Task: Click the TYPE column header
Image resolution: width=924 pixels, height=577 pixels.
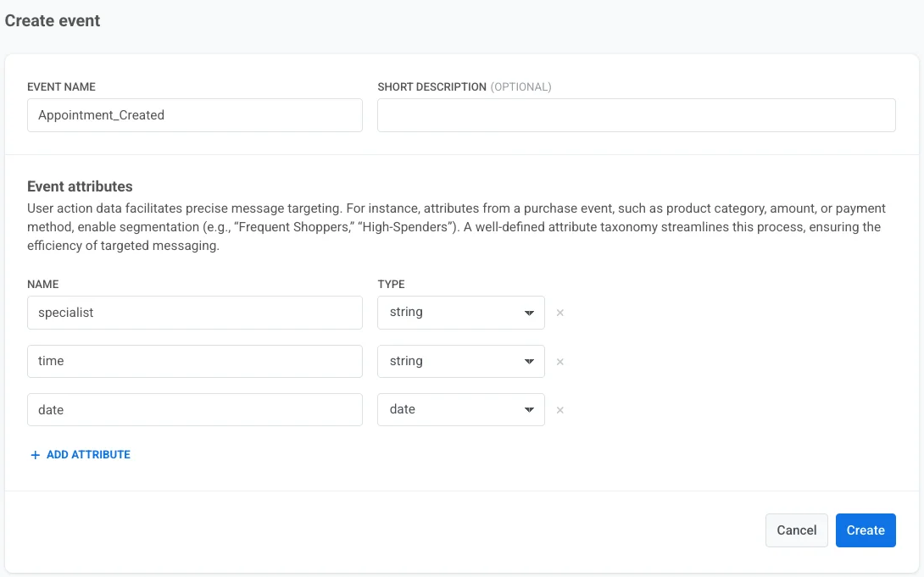Action: (391, 285)
